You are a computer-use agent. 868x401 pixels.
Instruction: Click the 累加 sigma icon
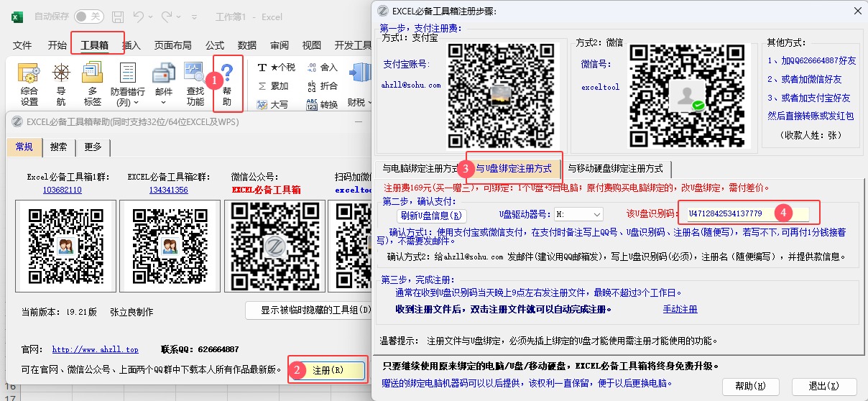coord(264,86)
